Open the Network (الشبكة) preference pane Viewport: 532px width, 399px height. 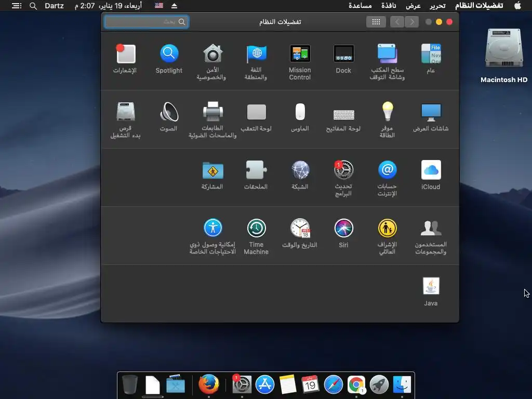click(300, 175)
